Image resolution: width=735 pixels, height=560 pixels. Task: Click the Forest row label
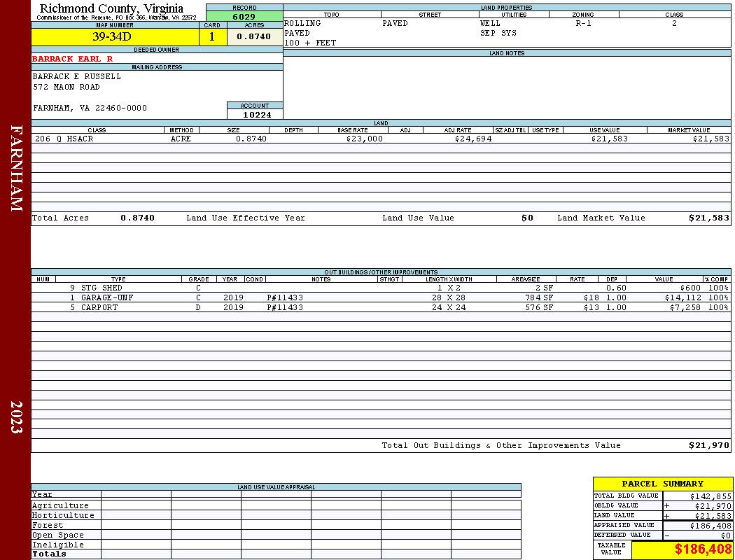(48, 525)
